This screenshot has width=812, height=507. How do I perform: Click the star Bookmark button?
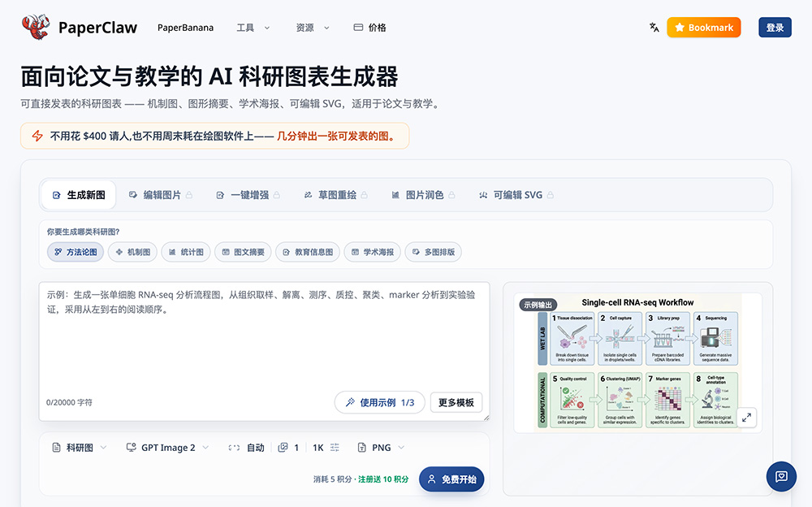[x=704, y=28]
